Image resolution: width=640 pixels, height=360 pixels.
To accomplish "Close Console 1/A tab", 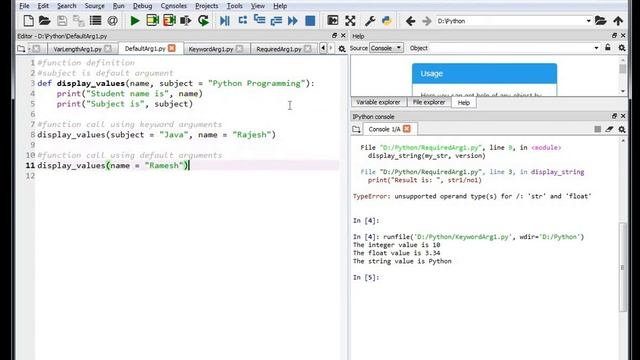I will [x=407, y=129].
